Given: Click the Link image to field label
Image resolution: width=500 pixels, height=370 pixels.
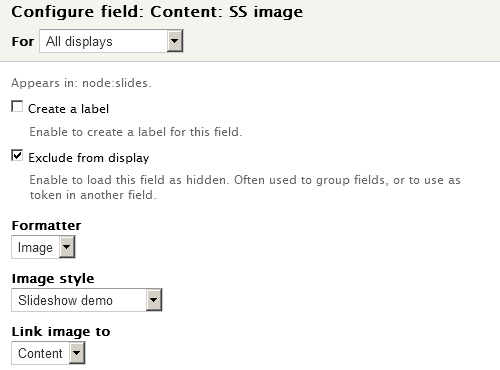Looking at the screenshot, I should point(61,332).
